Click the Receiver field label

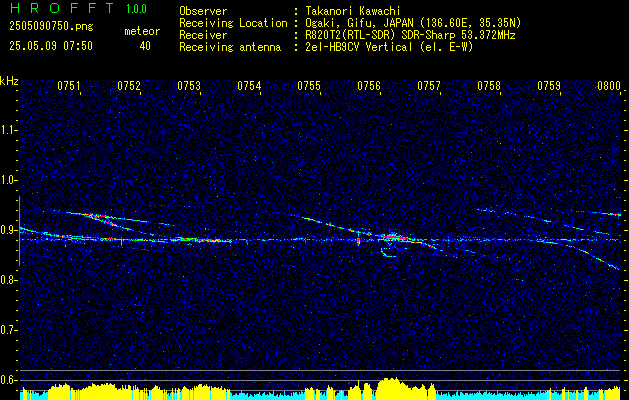(x=203, y=35)
